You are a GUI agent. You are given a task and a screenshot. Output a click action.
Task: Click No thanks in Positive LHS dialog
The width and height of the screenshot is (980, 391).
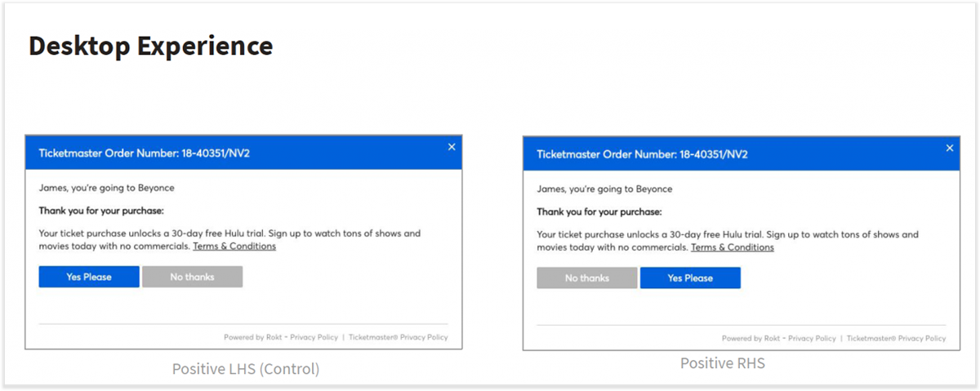click(x=192, y=277)
